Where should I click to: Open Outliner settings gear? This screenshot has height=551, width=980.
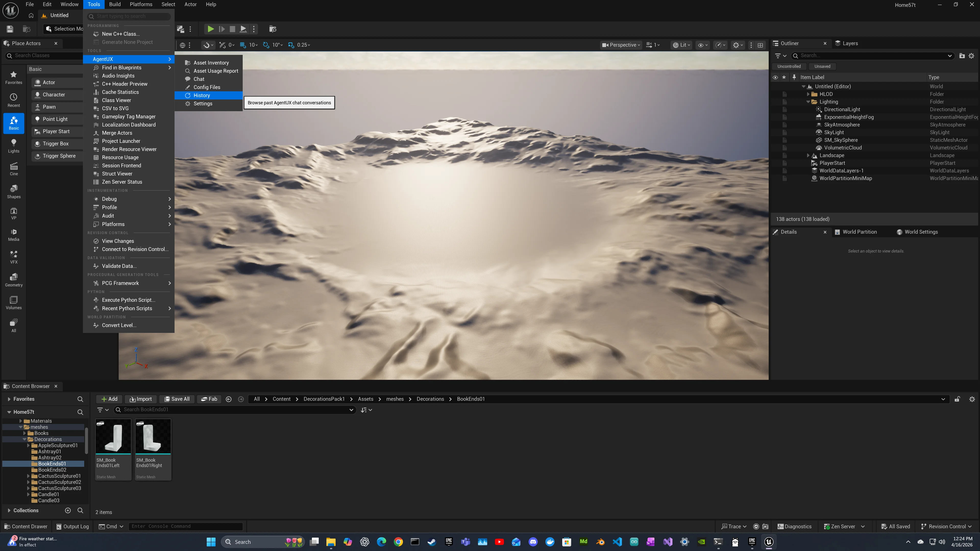971,56
